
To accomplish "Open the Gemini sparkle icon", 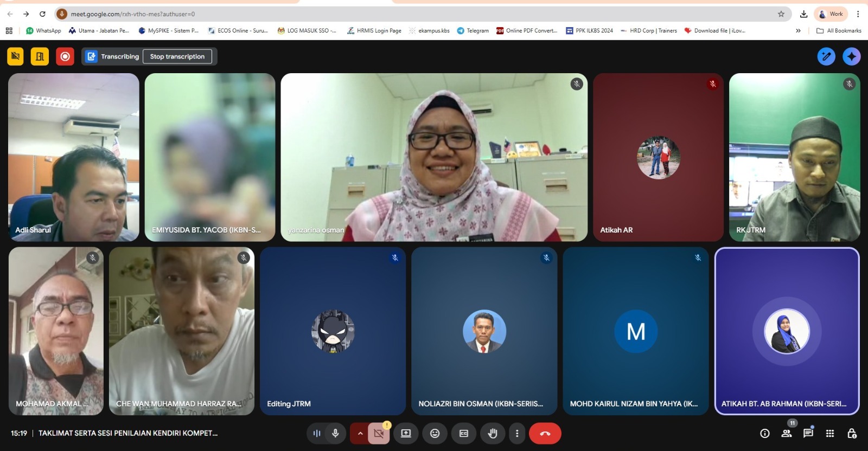I will (x=852, y=56).
